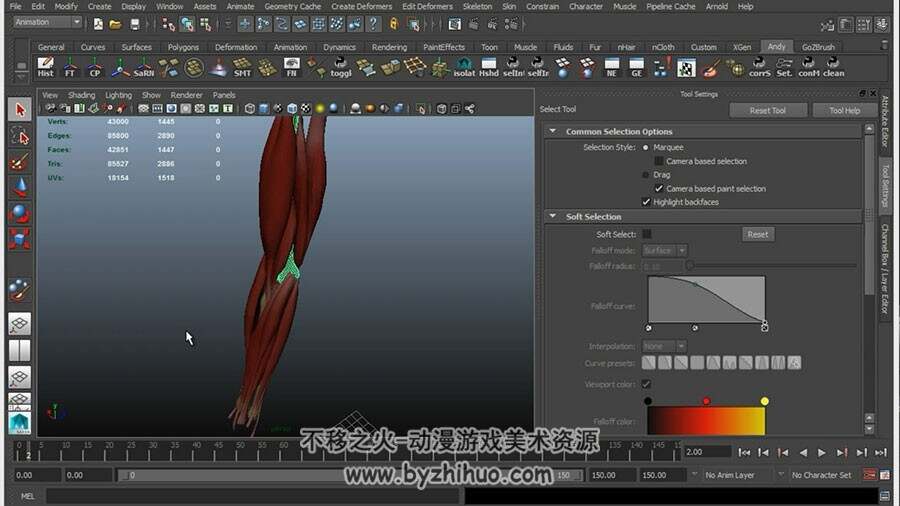Run the corrS shelf script
This screenshot has height=506, width=900.
tap(759, 67)
